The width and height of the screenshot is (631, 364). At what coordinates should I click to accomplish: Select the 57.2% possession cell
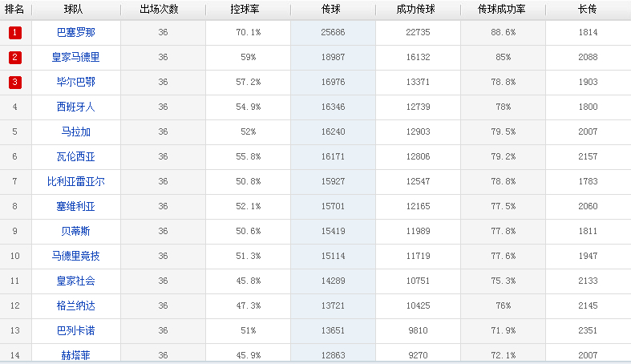249,83
